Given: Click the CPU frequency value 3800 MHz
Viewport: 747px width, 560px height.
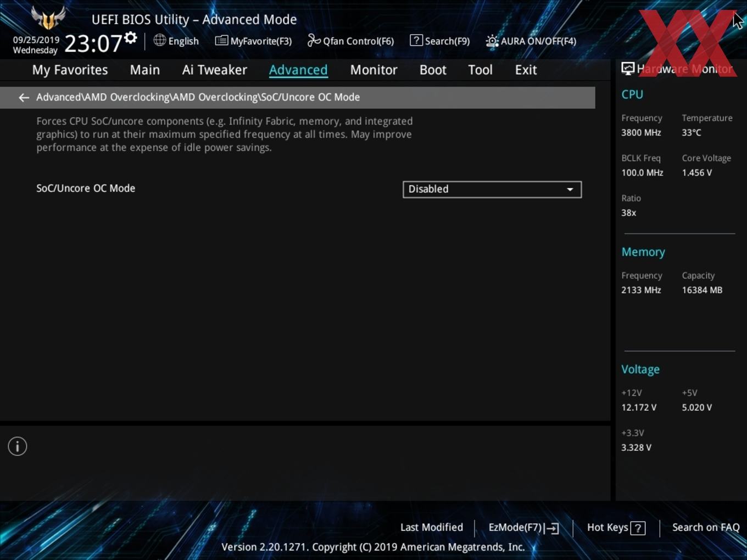Looking at the screenshot, I should click(641, 132).
